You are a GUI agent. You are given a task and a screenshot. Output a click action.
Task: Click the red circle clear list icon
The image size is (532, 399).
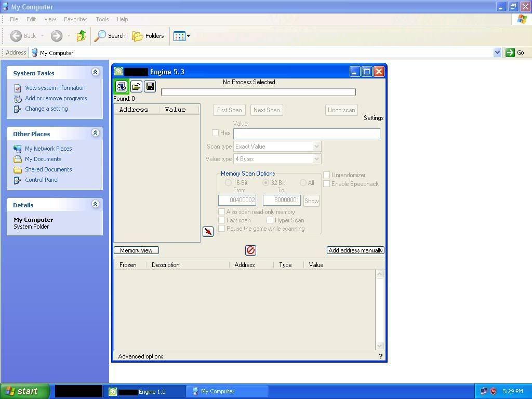(x=250, y=250)
